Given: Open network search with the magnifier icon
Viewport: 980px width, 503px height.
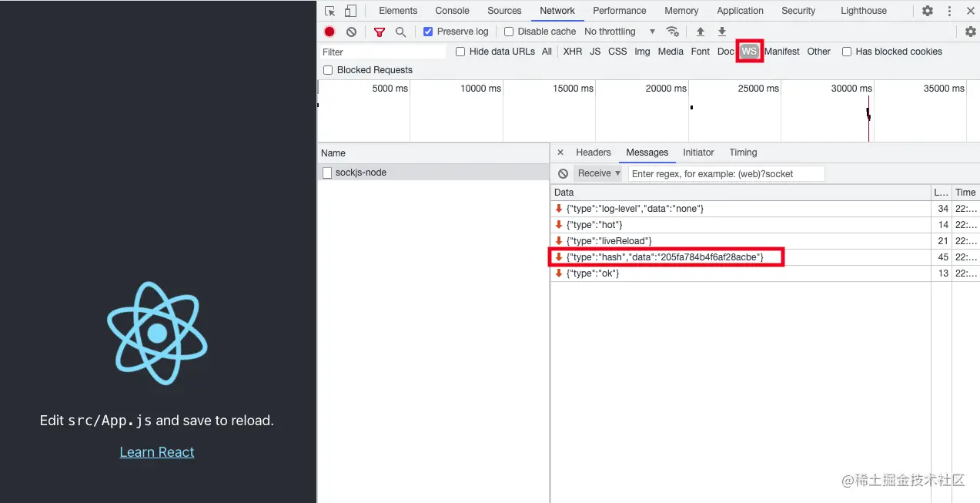Looking at the screenshot, I should [400, 32].
